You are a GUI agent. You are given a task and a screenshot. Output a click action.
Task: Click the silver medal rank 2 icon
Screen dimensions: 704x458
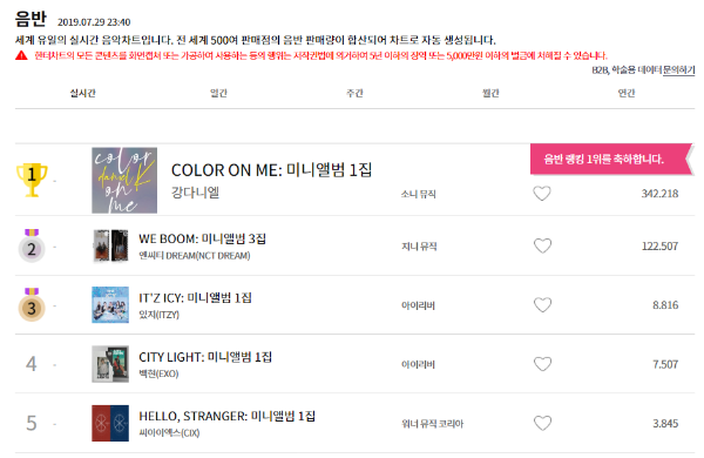[31, 246]
